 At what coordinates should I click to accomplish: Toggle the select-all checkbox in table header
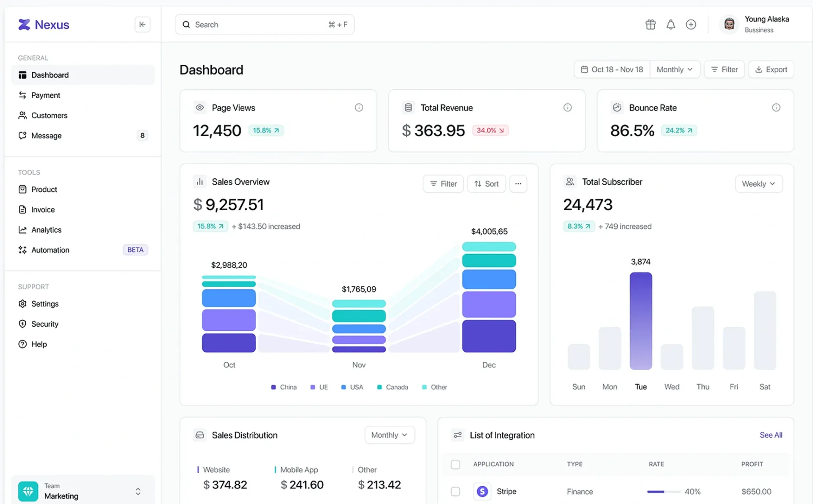455,464
